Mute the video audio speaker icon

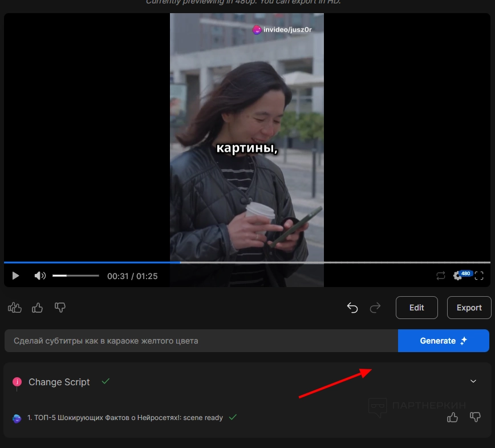(x=40, y=276)
